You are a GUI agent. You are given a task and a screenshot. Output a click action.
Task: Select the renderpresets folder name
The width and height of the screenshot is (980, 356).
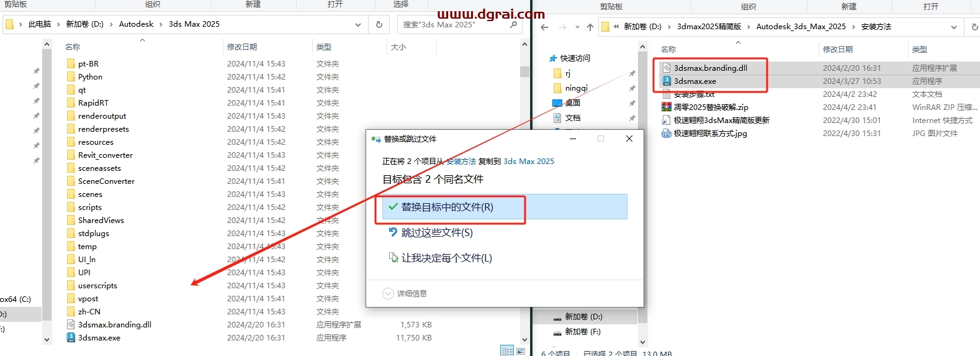(x=104, y=129)
